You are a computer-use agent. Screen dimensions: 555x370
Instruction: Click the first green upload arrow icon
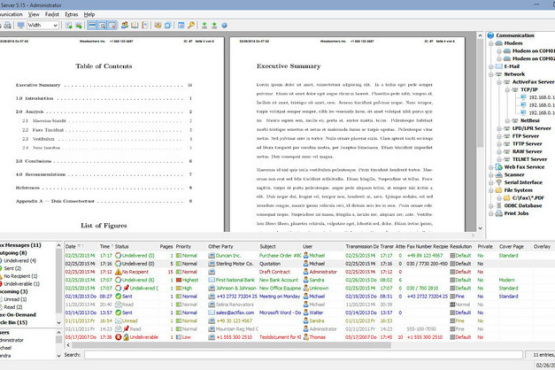tap(204, 25)
